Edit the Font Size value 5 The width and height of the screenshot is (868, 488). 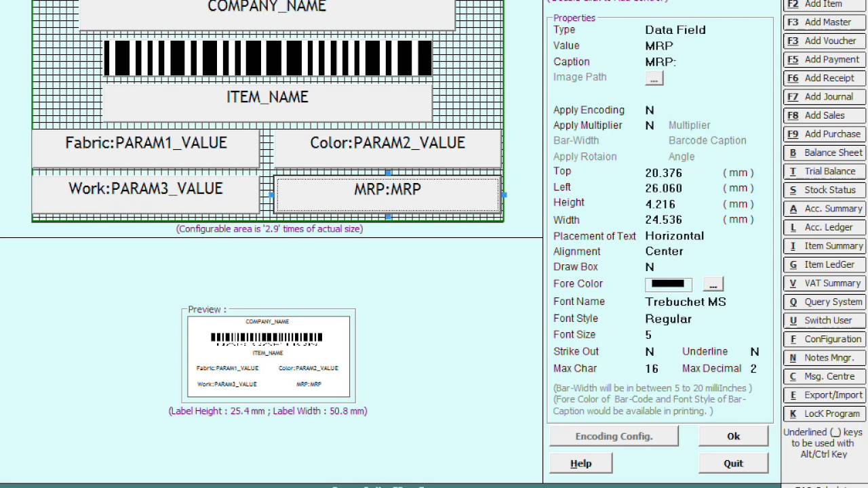coord(648,335)
